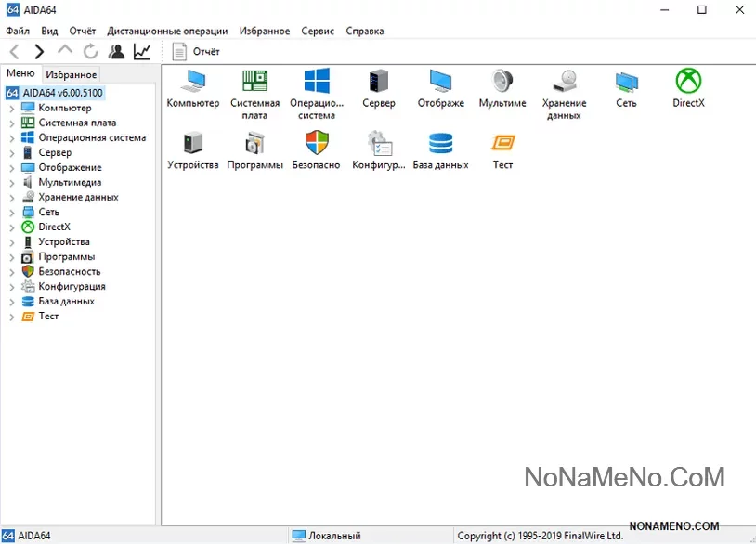Expand the Тест tree node

12,317
